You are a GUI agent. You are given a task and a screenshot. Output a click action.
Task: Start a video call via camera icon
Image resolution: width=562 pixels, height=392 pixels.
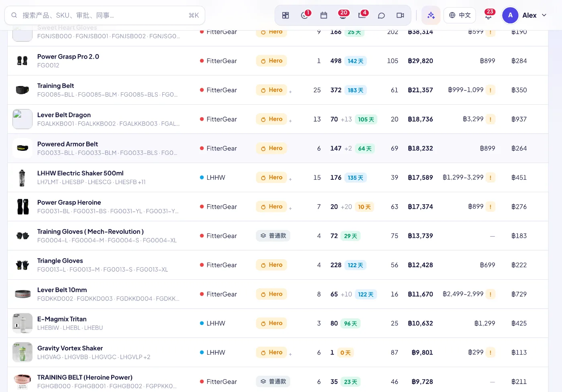(400, 15)
